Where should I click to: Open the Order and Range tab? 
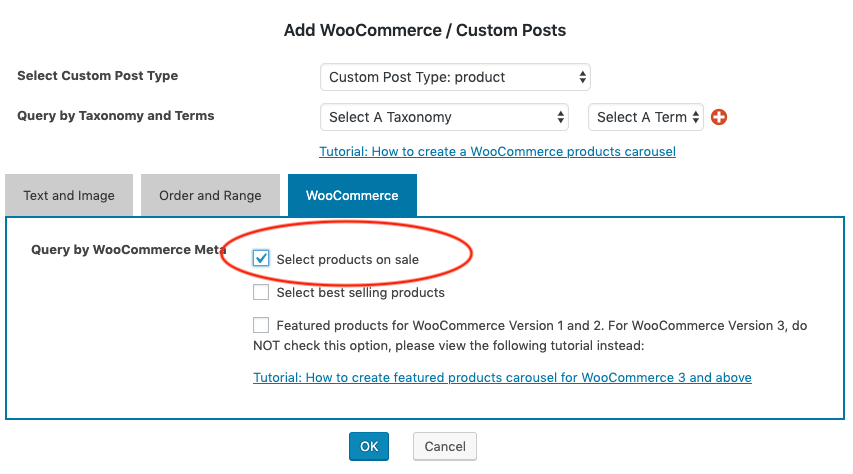click(x=210, y=195)
